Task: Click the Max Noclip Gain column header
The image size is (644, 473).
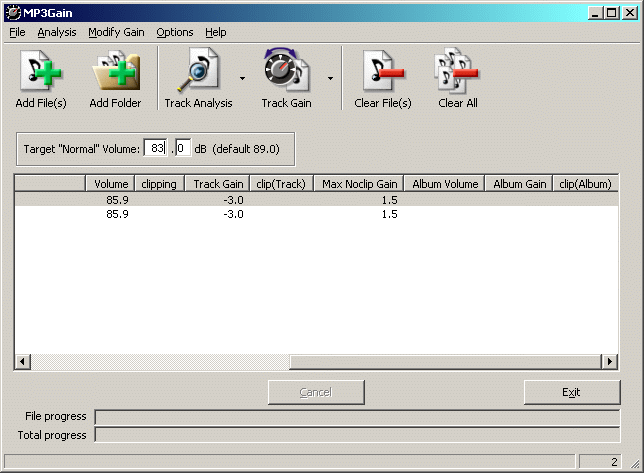Action: click(x=359, y=184)
